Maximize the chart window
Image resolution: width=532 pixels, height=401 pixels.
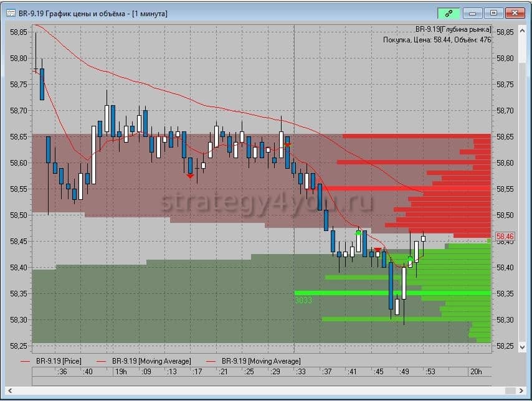494,12
